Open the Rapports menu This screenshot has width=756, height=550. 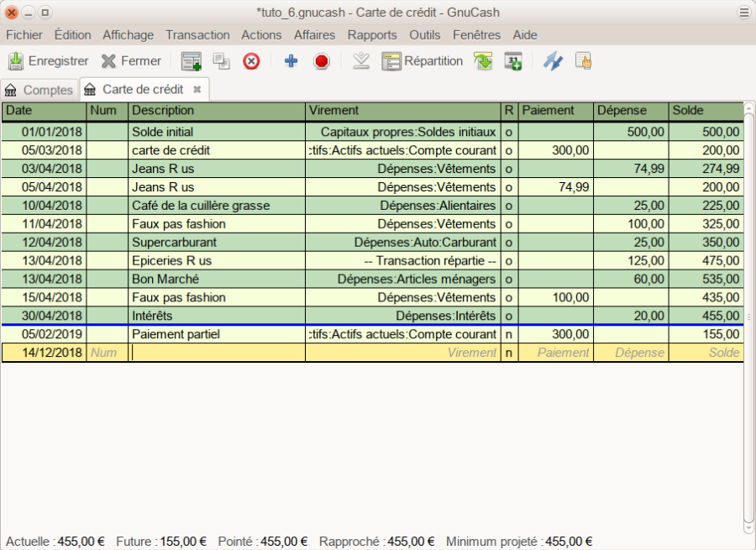pos(371,34)
